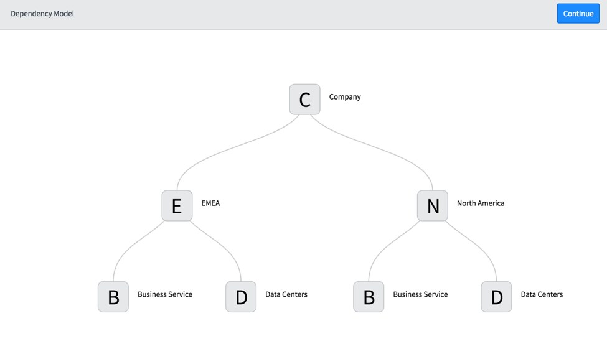
Task: Select the North America N node icon
Action: coord(433,206)
